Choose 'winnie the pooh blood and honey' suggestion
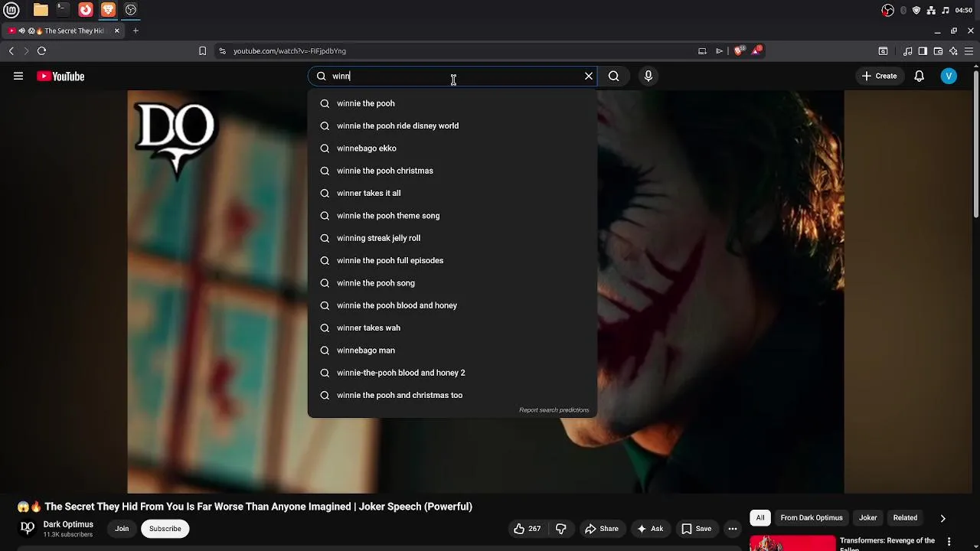 pyautogui.click(x=452, y=305)
